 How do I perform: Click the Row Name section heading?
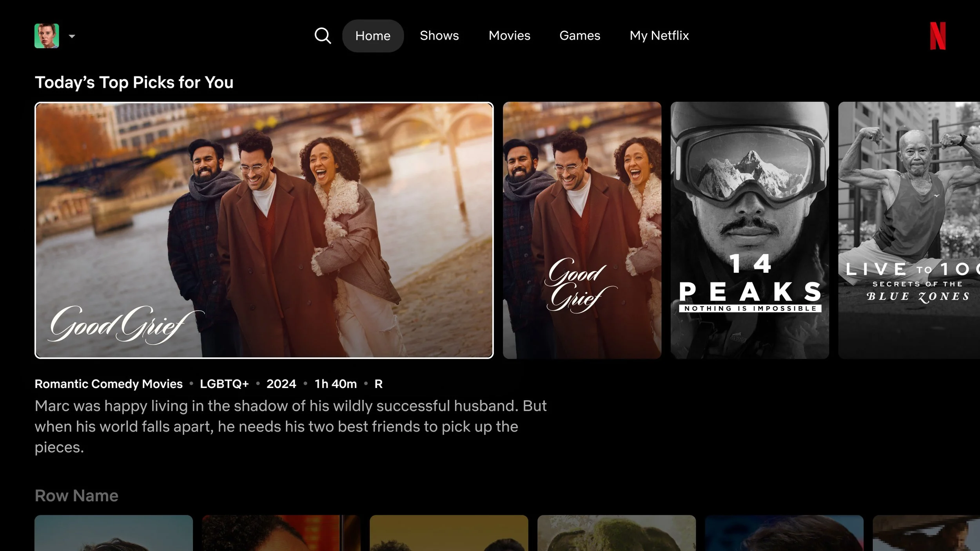coord(76,496)
